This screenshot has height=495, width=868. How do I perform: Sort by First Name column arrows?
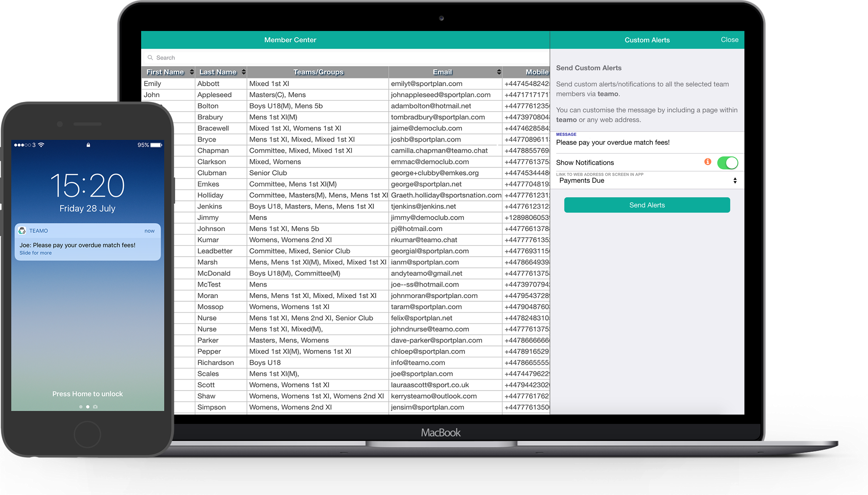click(x=192, y=72)
